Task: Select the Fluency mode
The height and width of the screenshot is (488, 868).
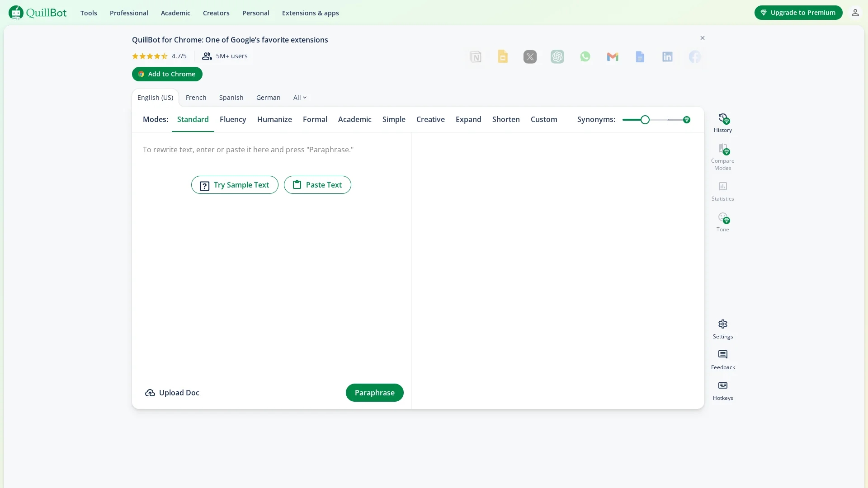Action: [233, 120]
